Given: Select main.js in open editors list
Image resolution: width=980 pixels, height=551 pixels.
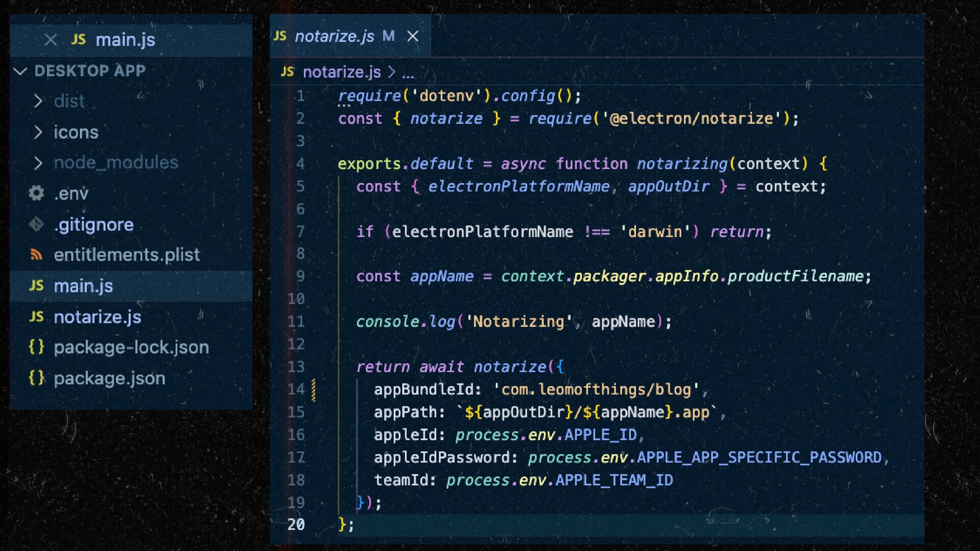Looking at the screenshot, I should coord(126,40).
